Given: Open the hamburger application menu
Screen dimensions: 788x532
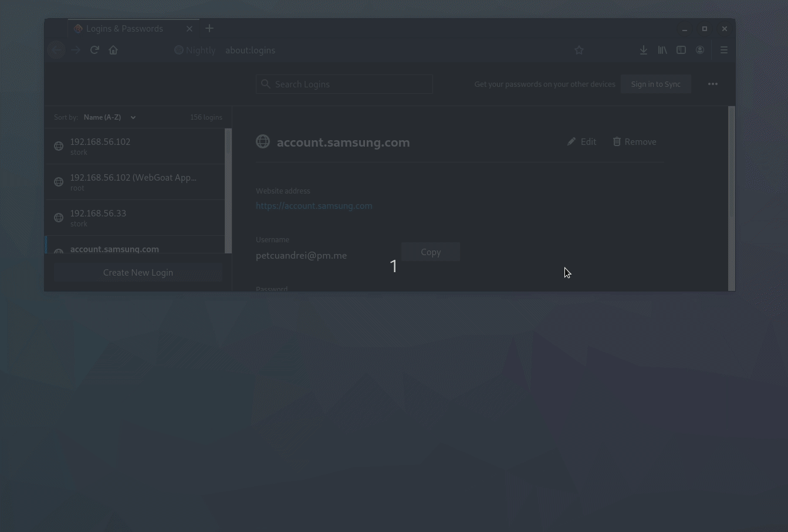Looking at the screenshot, I should tap(724, 50).
